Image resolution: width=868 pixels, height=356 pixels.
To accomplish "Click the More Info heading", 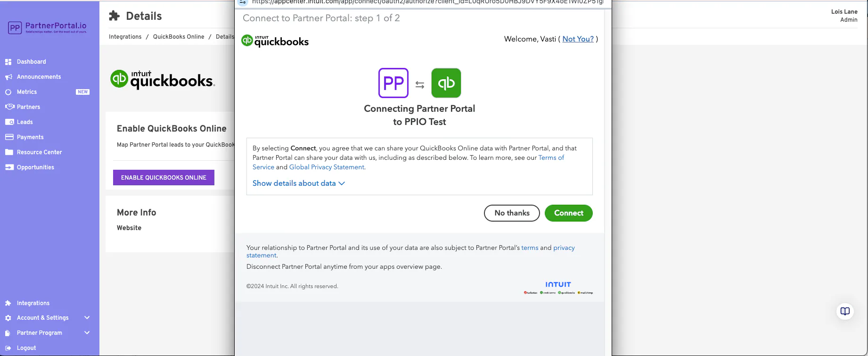I will coord(136,213).
